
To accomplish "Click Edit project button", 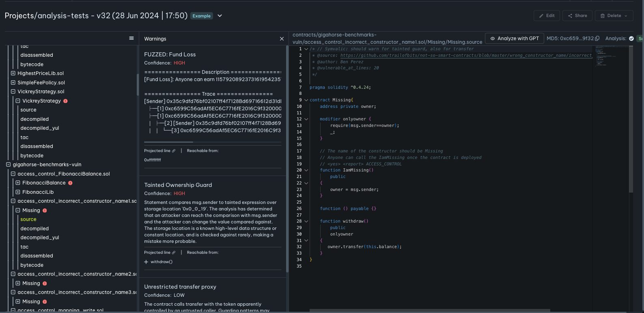I will click(547, 16).
